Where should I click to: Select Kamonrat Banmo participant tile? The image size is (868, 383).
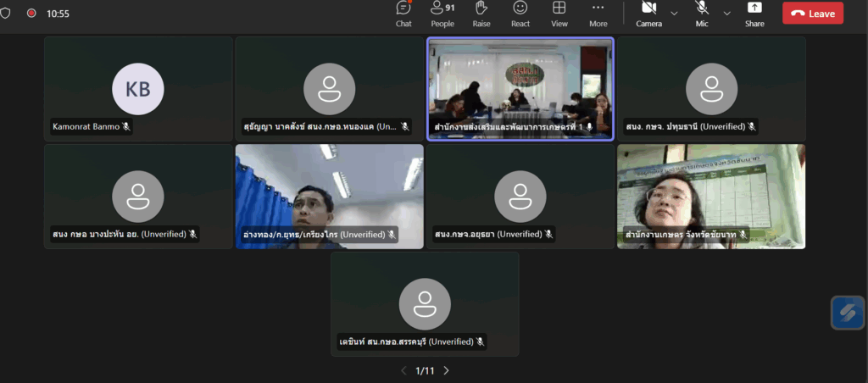[138, 88]
